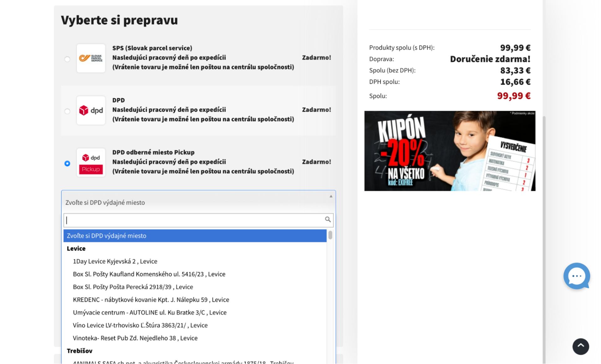Click the magnifier icon in the pickup search
Image resolution: width=601 pixels, height=364 pixels.
[x=327, y=220]
